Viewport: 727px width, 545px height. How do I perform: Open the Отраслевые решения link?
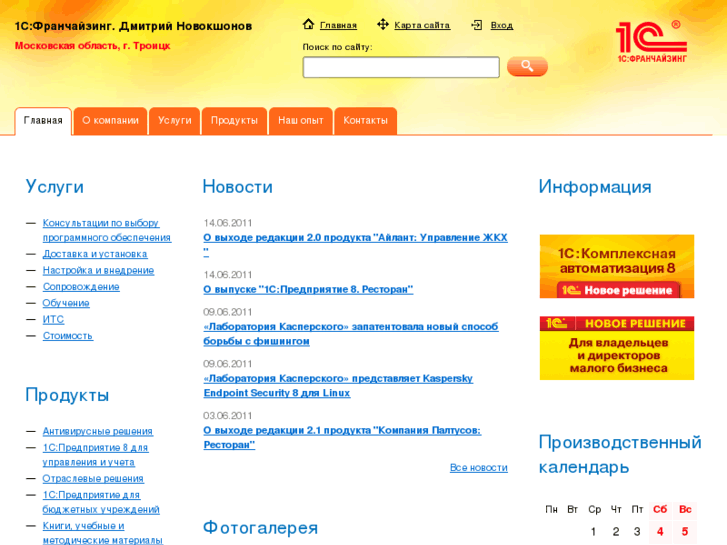93,478
